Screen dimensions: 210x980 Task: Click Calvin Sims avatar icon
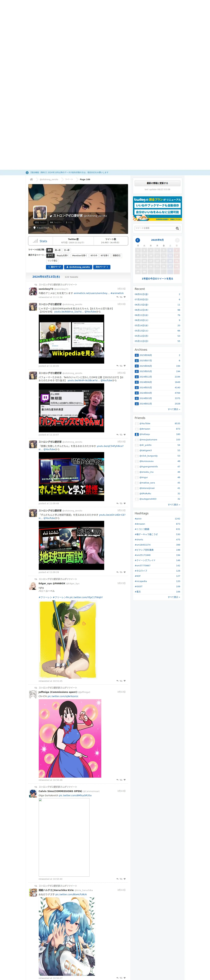click(x=33, y=794)
